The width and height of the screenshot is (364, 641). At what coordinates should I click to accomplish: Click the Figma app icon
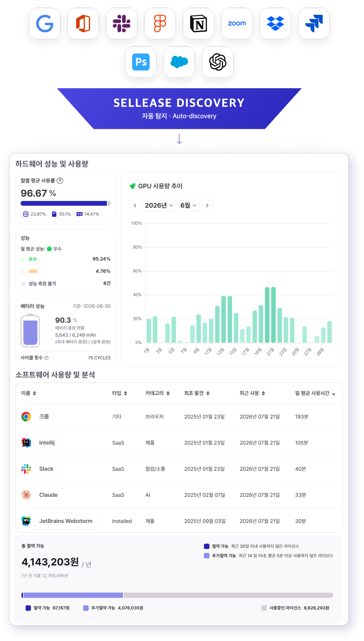click(160, 24)
